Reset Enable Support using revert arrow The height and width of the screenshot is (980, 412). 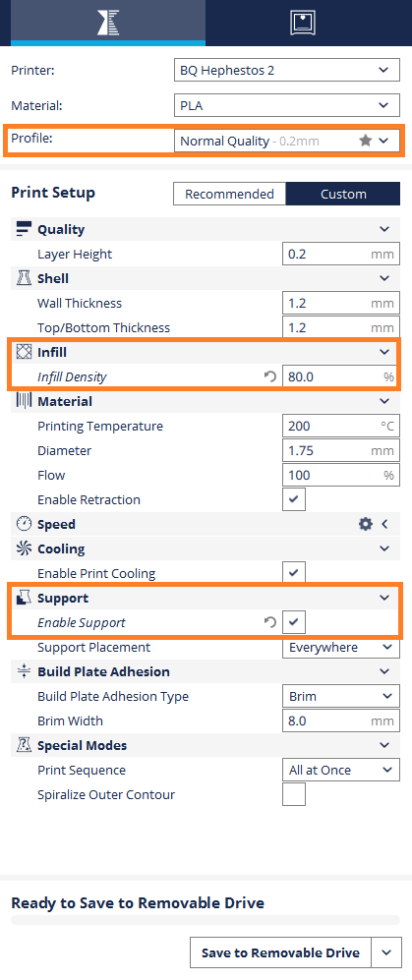tap(270, 622)
